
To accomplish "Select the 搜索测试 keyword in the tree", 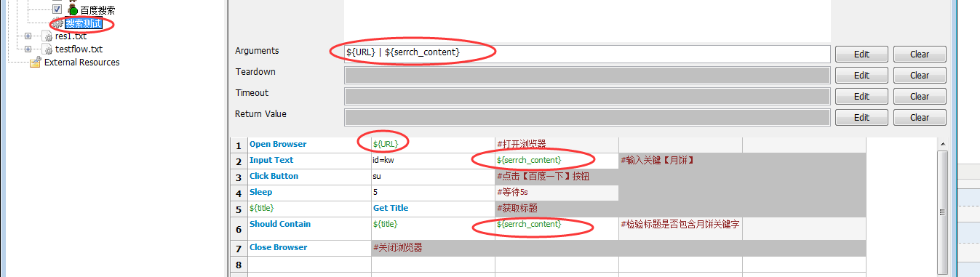I will tap(83, 24).
